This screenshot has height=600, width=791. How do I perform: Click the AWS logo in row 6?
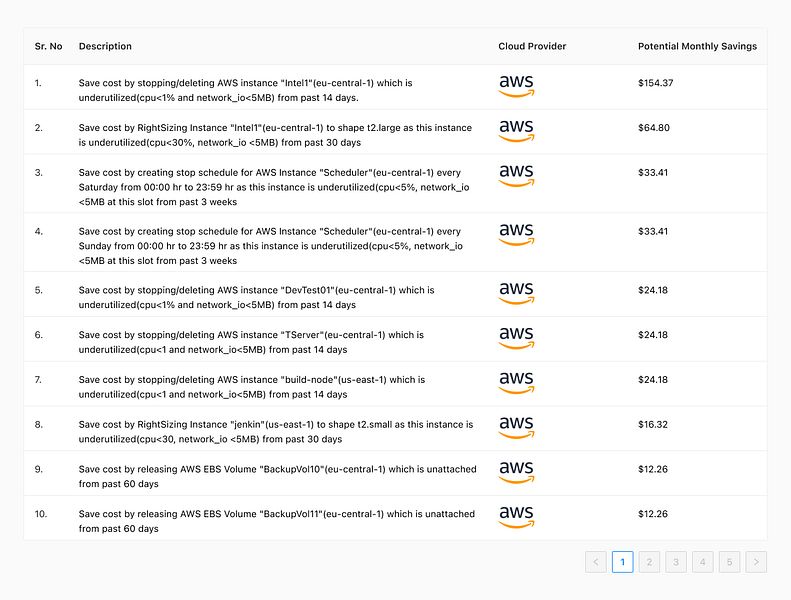pyautogui.click(x=517, y=338)
